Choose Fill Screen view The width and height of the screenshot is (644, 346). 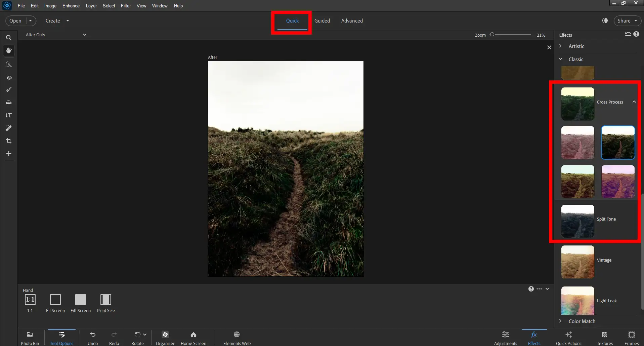[81, 303]
